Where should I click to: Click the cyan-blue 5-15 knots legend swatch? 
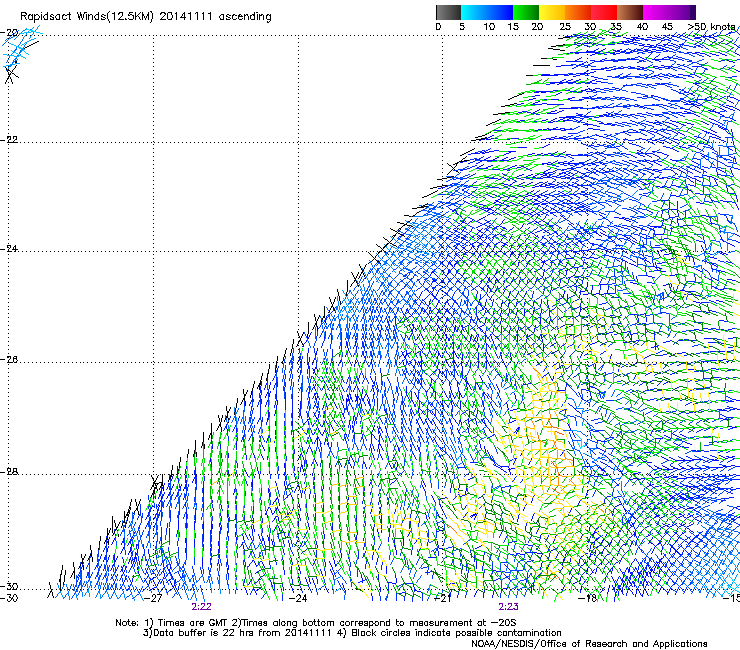pos(487,12)
